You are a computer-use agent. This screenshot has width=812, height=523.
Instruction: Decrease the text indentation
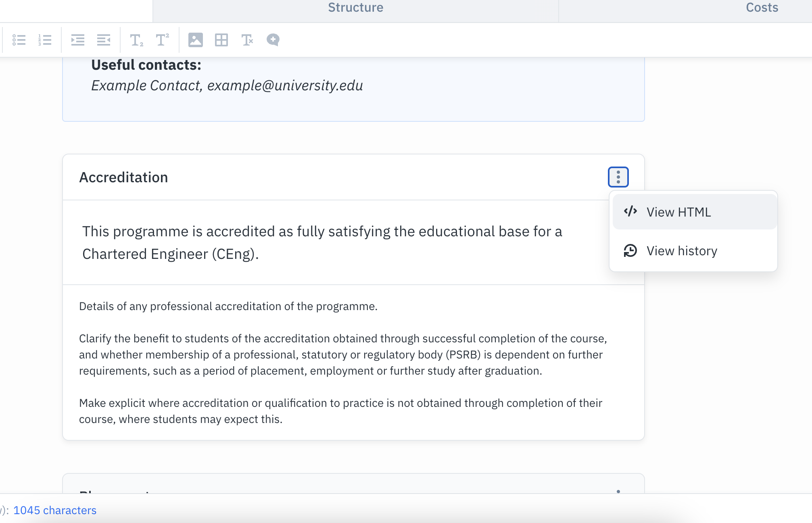point(104,40)
